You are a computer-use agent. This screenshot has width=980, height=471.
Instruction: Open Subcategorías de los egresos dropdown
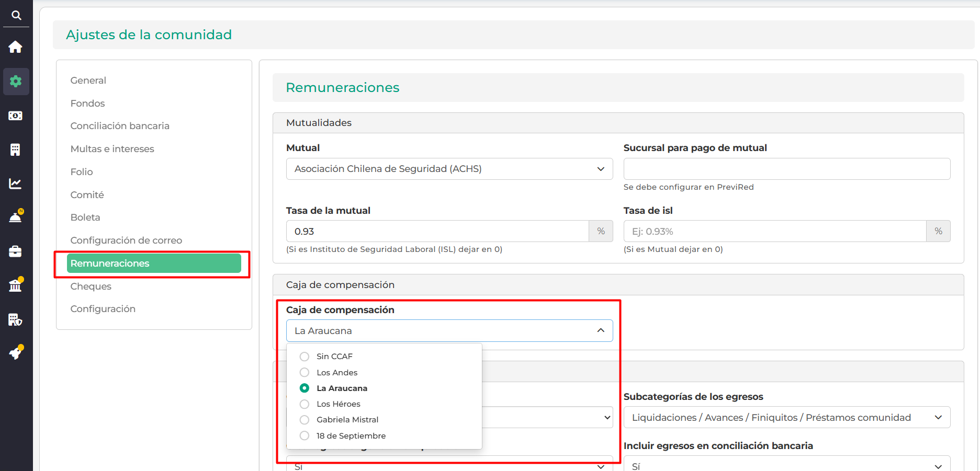pyautogui.click(x=786, y=418)
